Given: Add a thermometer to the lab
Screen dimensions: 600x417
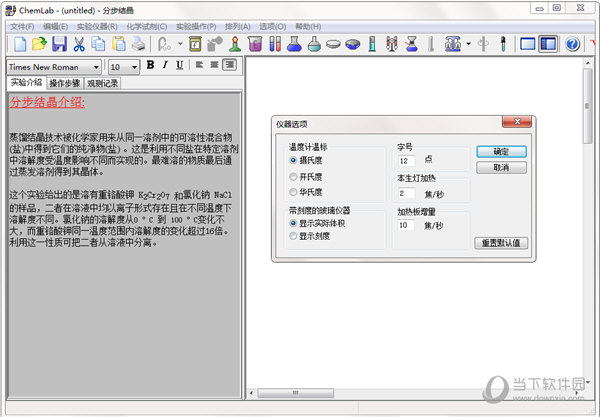Looking at the screenshot, I should click(431, 44).
